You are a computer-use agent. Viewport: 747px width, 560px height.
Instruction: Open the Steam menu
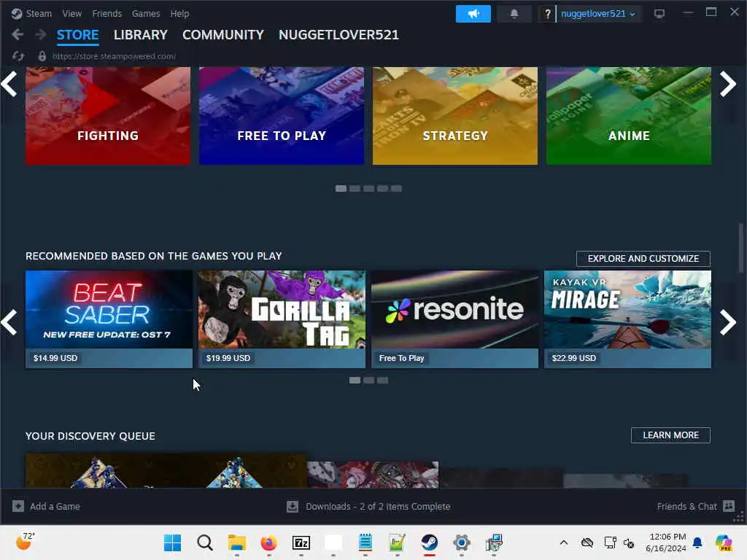pyautogui.click(x=39, y=13)
